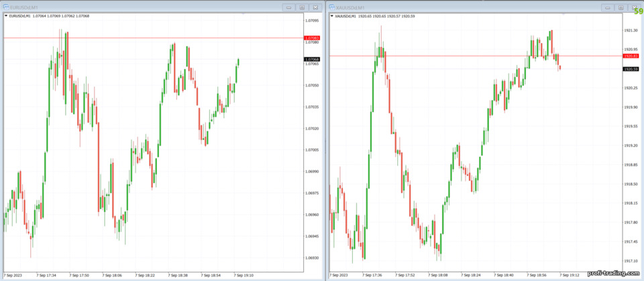Click the 1917.10 price scale label

coord(631,261)
